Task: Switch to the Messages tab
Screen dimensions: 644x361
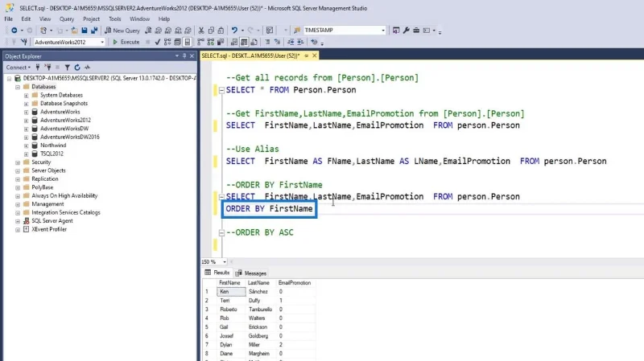Action: click(251, 273)
